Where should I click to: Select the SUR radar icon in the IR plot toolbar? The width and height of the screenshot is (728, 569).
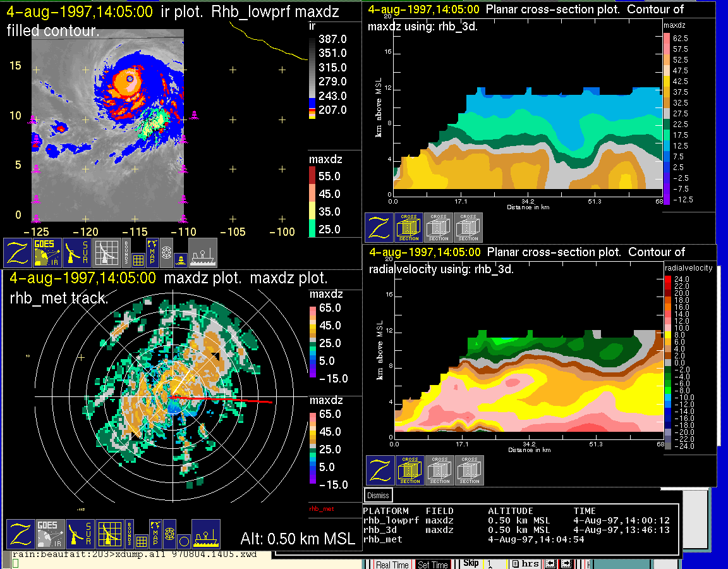(x=77, y=253)
